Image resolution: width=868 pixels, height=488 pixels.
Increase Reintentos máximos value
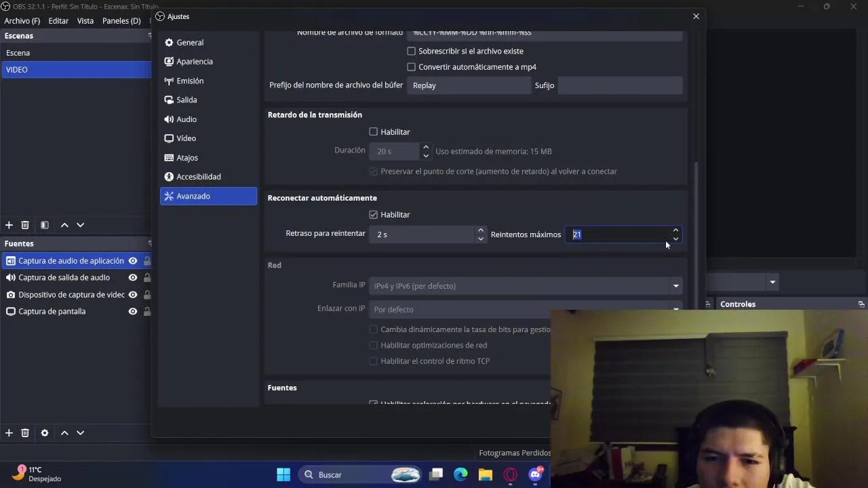pos(675,230)
